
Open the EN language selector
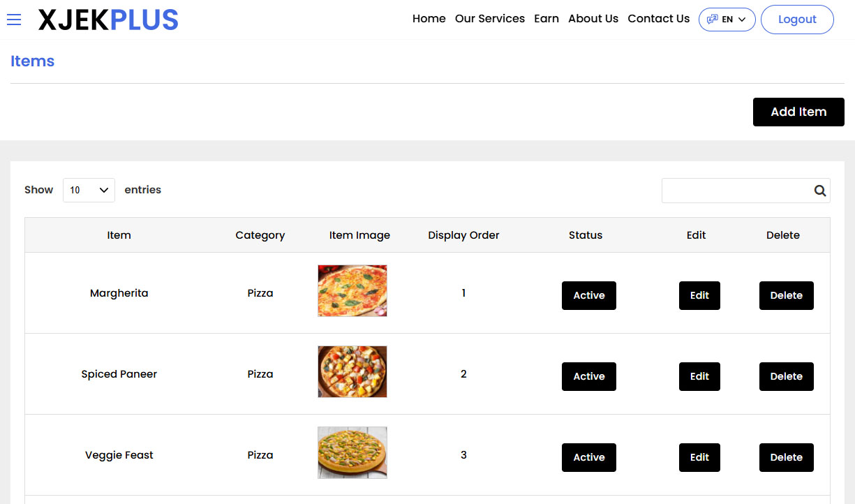[x=727, y=20]
